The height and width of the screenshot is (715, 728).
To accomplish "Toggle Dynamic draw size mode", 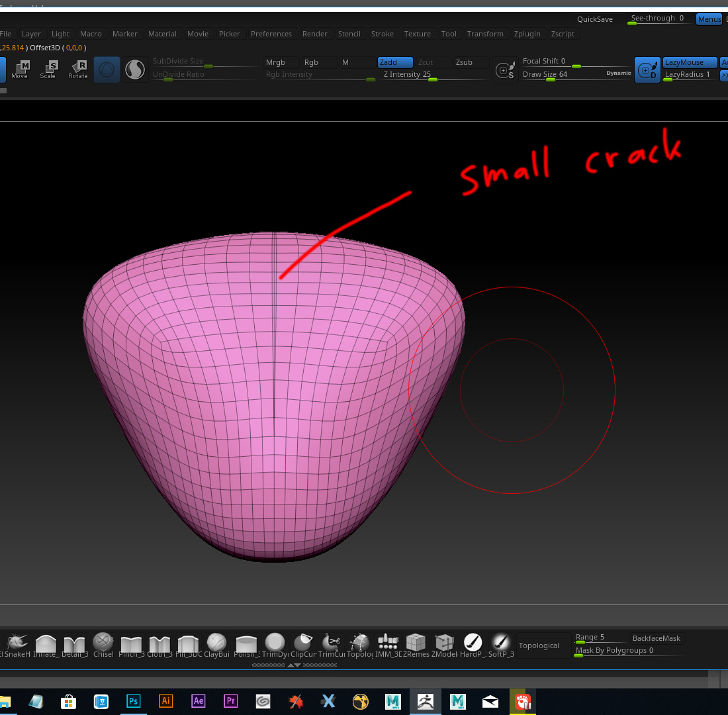I will coord(618,73).
